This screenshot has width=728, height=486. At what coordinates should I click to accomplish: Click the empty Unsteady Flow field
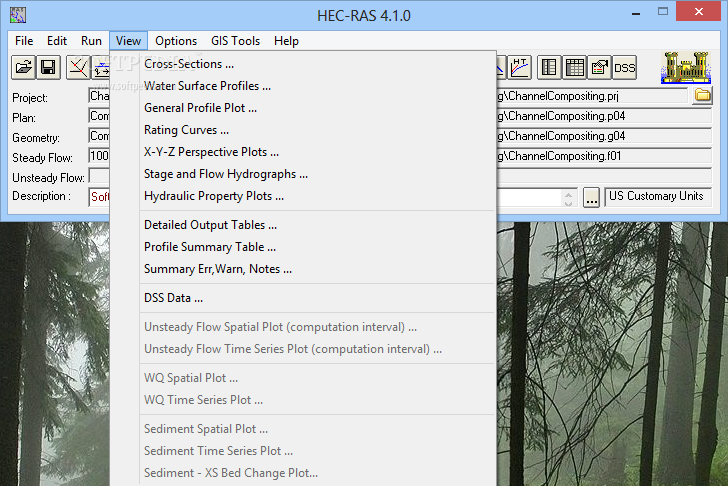[99, 176]
